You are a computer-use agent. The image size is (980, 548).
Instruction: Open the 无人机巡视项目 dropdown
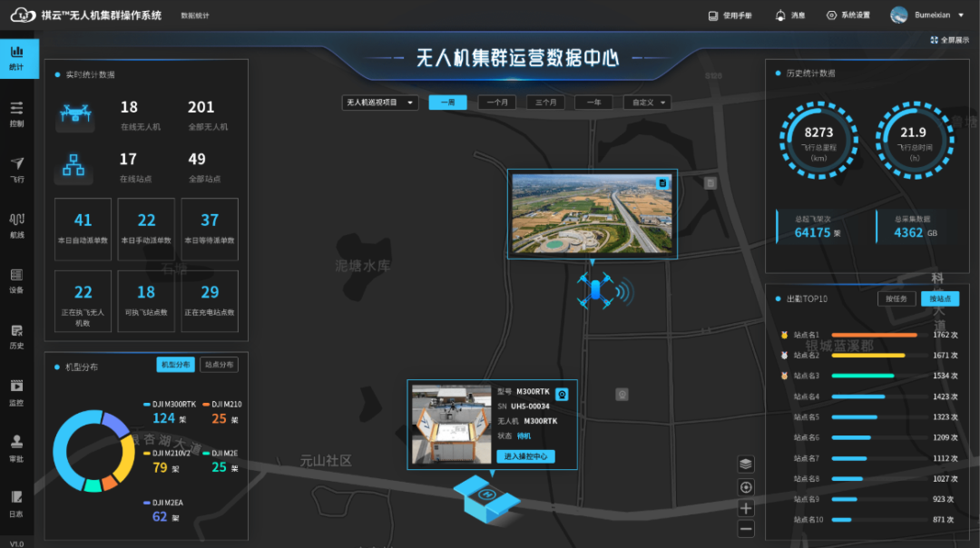tap(379, 103)
